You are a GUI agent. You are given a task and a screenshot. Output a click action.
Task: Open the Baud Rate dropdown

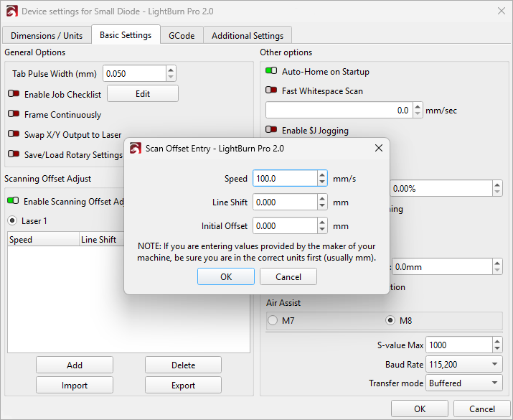(x=463, y=365)
